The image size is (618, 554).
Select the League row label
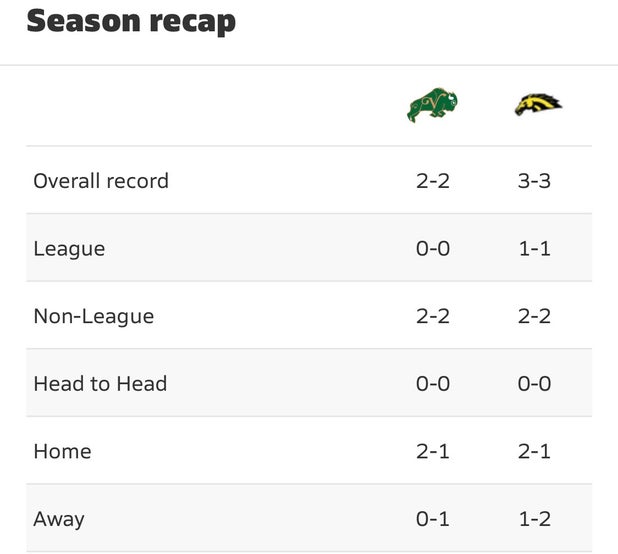tap(69, 248)
